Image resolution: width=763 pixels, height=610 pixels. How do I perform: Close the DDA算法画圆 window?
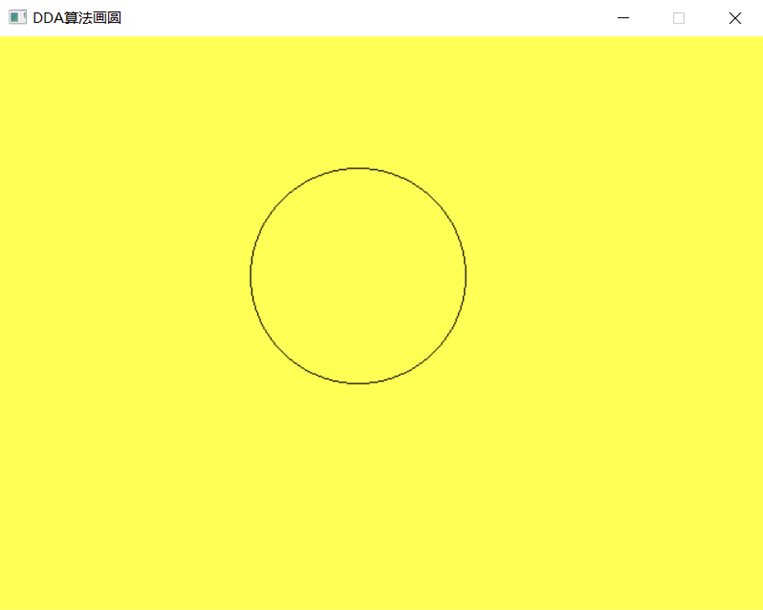735,18
